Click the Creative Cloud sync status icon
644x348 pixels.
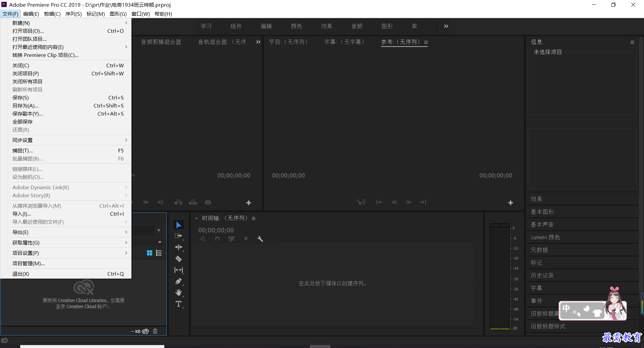[x=145, y=331]
